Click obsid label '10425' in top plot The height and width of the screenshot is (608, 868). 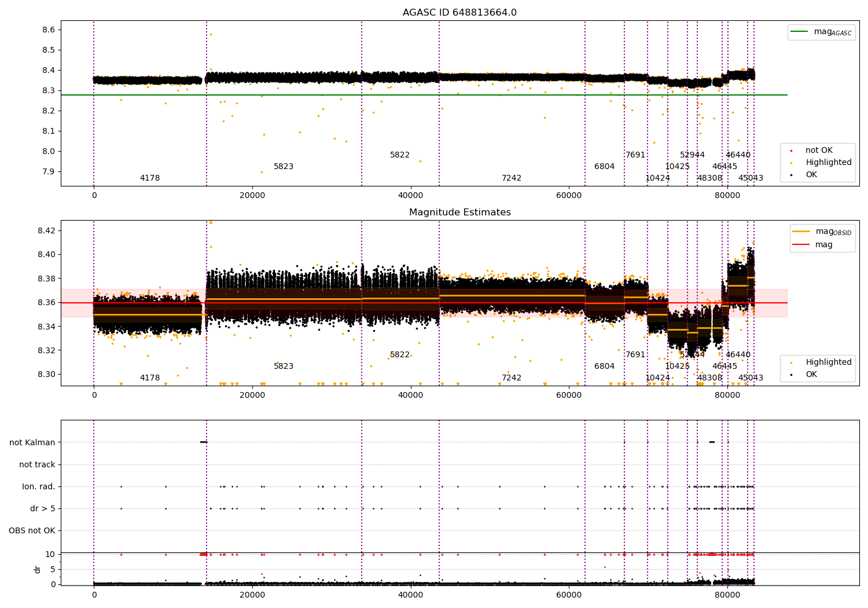678,167
